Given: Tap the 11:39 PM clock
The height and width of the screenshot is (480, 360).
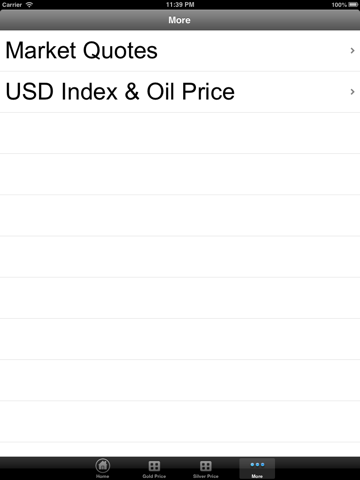Looking at the screenshot, I should click(180, 5).
